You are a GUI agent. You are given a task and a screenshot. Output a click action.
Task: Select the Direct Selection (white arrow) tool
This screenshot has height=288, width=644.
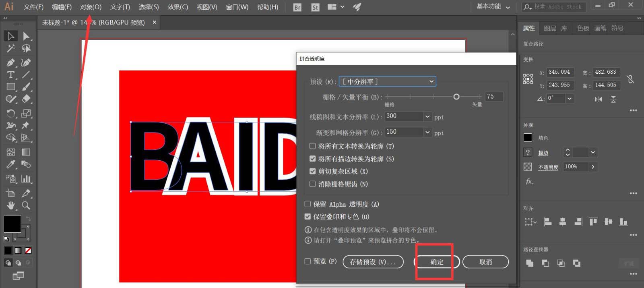pos(26,36)
